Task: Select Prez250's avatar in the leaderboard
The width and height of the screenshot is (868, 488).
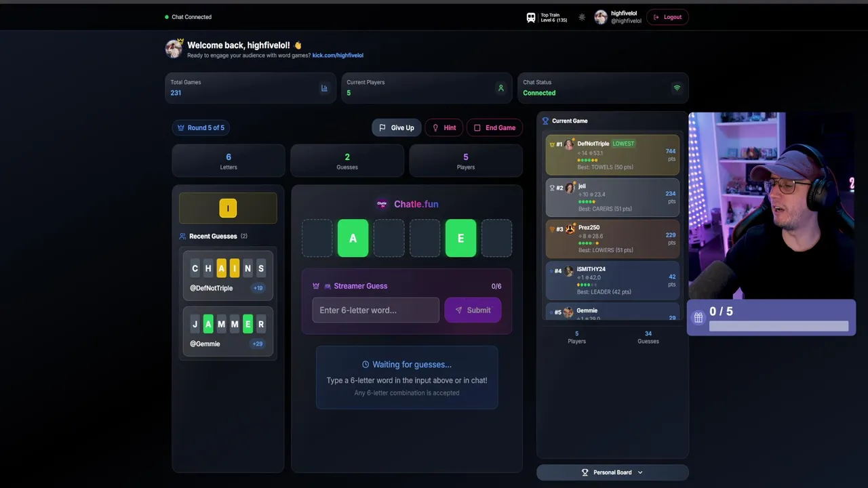Action: [x=570, y=228]
